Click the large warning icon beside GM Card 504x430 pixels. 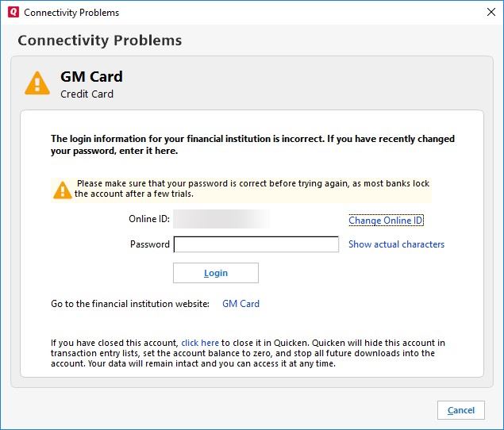pyautogui.click(x=37, y=83)
